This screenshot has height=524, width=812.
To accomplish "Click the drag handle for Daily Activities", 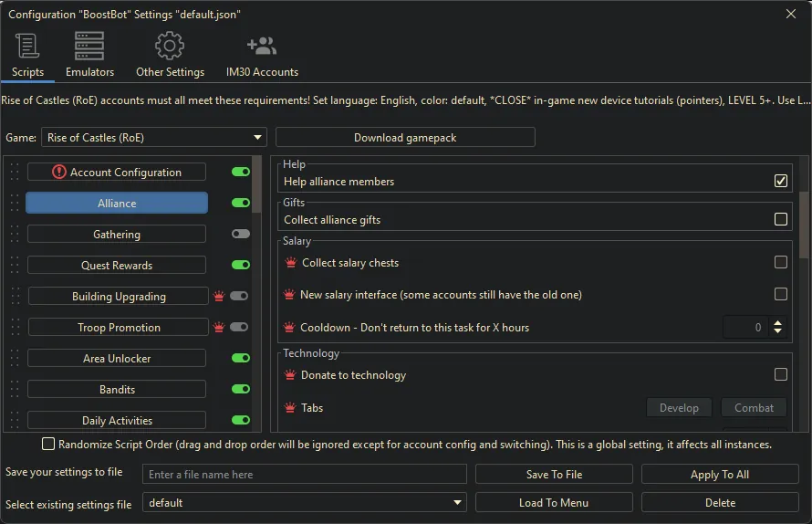I will tap(15, 420).
